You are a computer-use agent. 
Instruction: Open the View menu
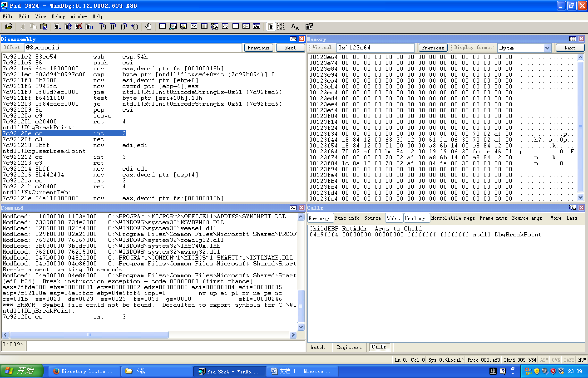41,16
